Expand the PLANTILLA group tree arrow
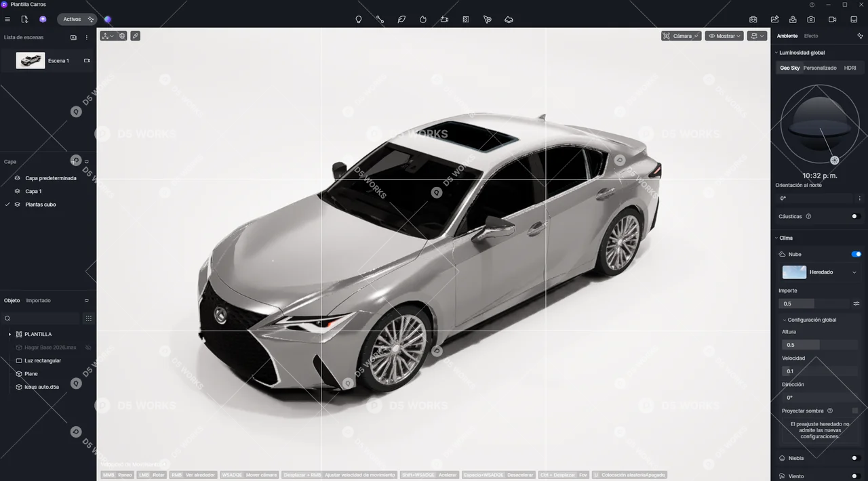 [x=9, y=335]
